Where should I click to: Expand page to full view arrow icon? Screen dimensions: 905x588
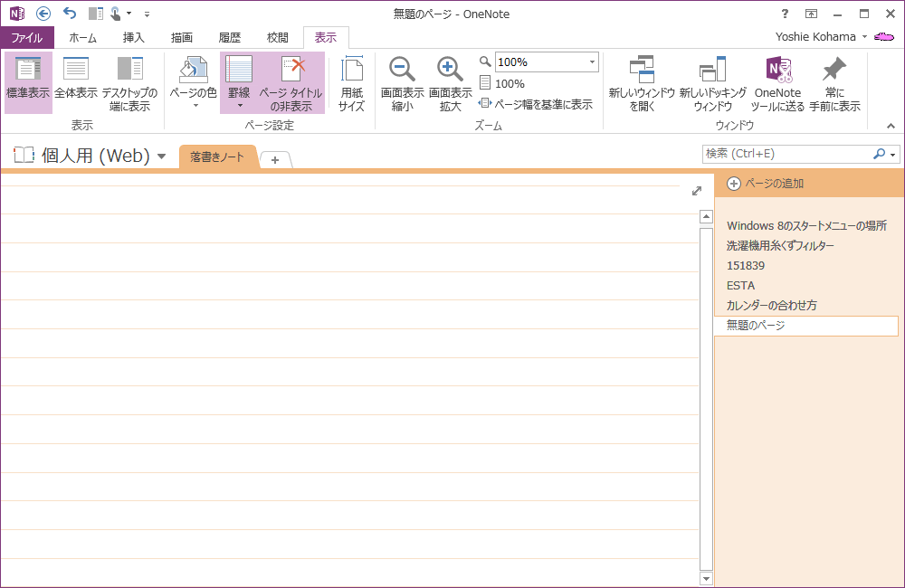tap(697, 191)
